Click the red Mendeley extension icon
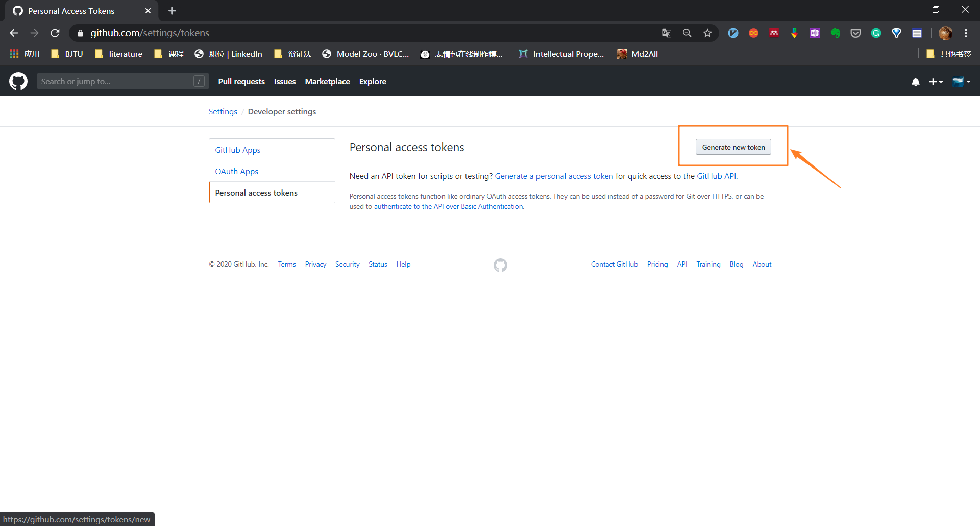 774,33
